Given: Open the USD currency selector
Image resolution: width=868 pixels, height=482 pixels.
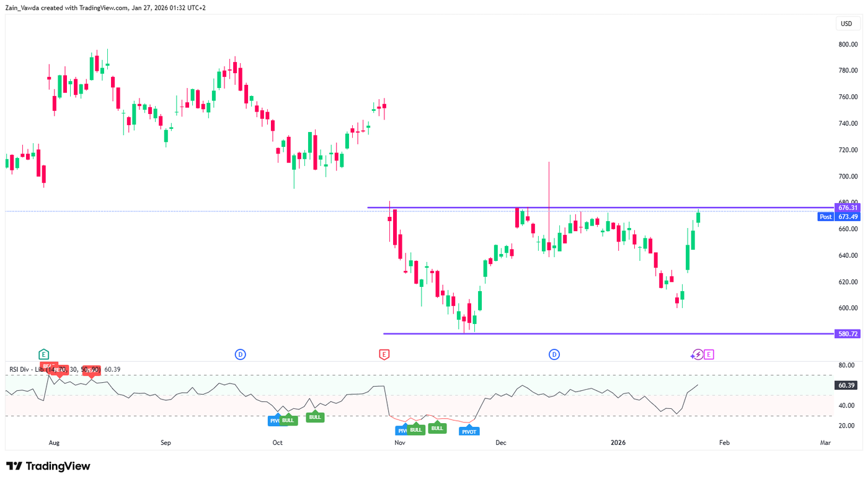Looking at the screenshot, I should [846, 24].
